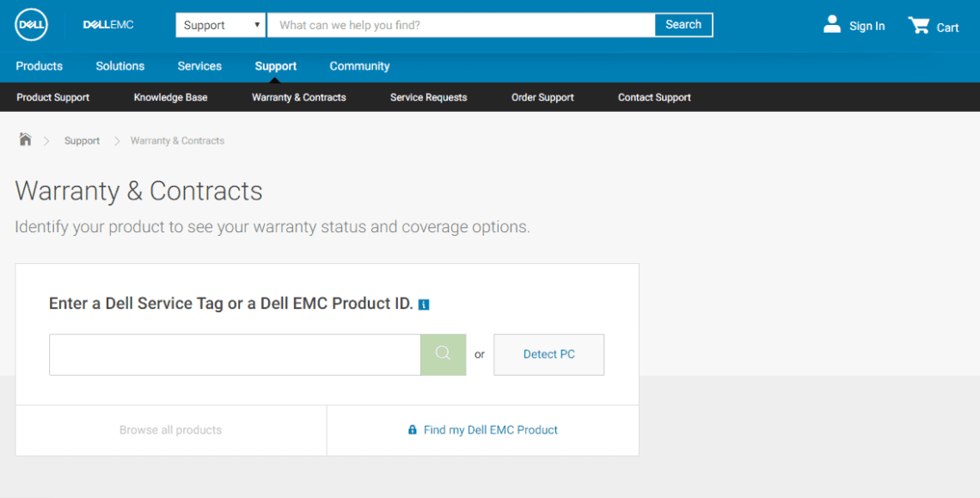Switch to the Knowledge Base tab
The height and width of the screenshot is (498, 980).
tap(170, 97)
